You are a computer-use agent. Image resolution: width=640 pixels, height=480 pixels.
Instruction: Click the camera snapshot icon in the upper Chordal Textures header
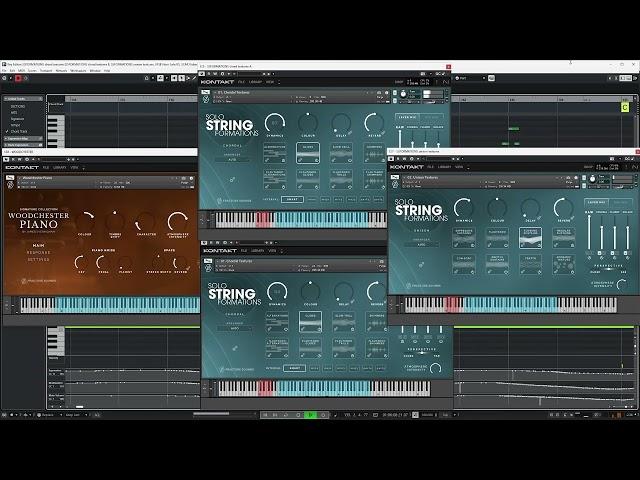(x=379, y=93)
